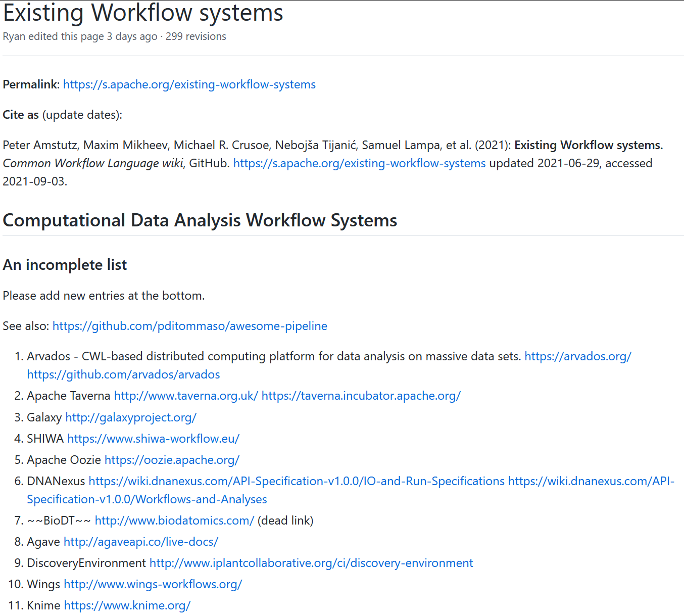Open the taverna.org.uk link

click(186, 396)
